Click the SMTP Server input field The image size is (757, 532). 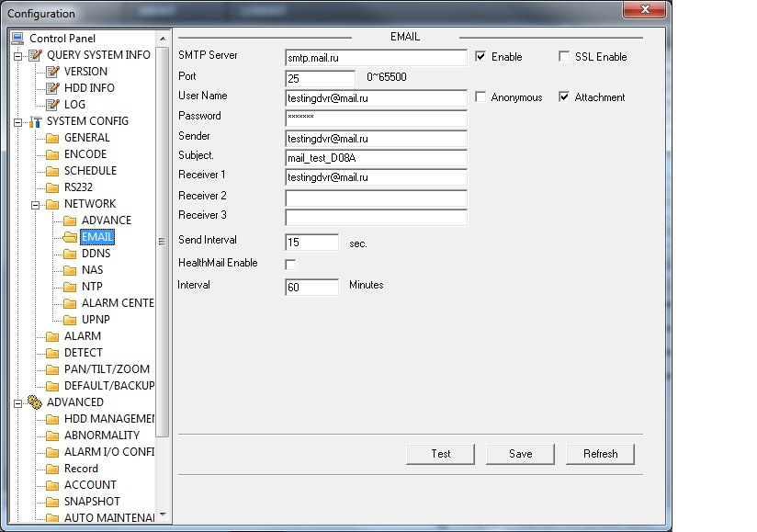[376, 58]
